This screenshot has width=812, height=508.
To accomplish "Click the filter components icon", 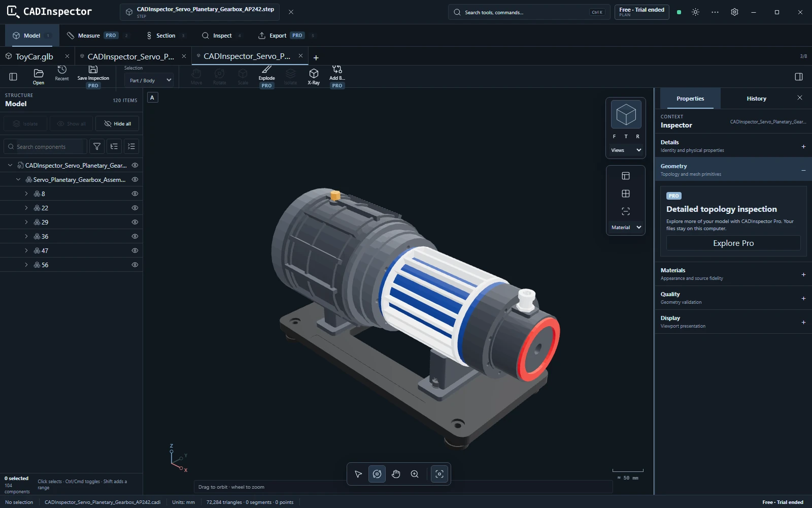I will pos(97,146).
